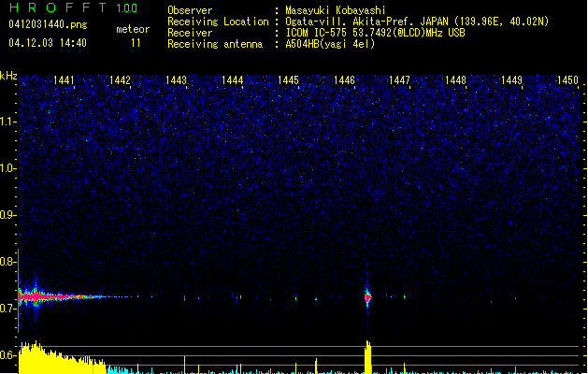Viewport: 588px width, 374px height.
Task: Click the tall yellow power bar after 1446
Action: [368, 357]
